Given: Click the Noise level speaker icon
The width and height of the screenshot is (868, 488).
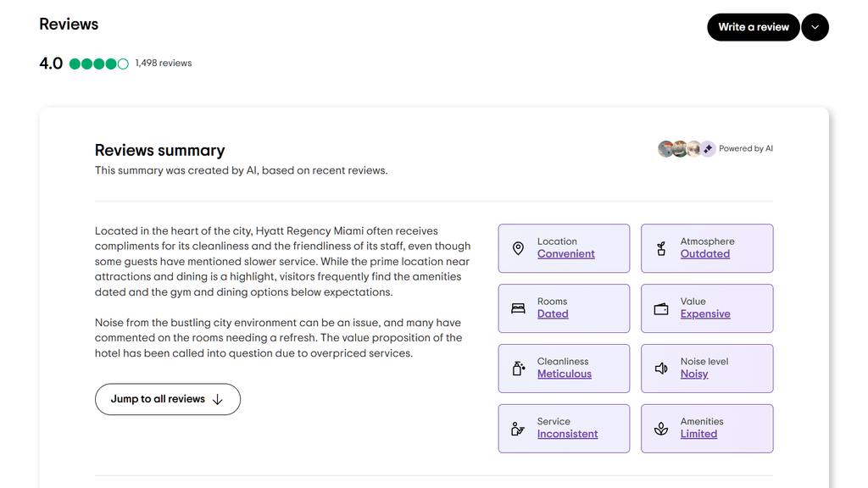Looking at the screenshot, I should pyautogui.click(x=661, y=368).
